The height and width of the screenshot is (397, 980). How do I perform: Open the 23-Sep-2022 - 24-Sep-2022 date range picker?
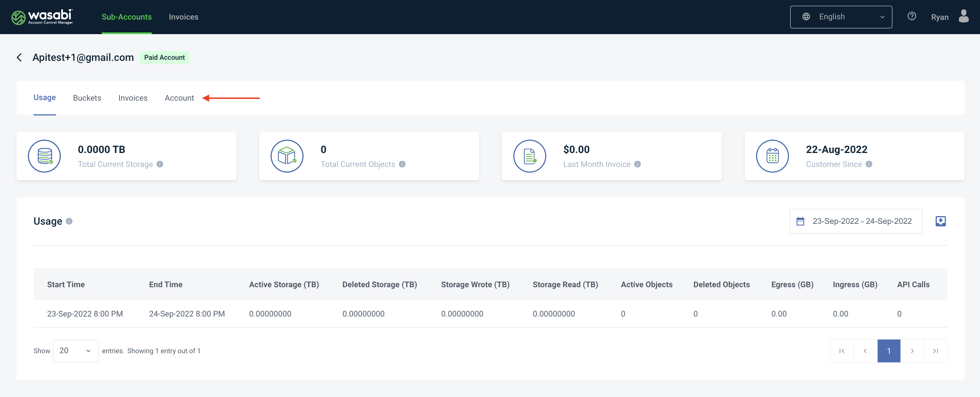click(856, 221)
